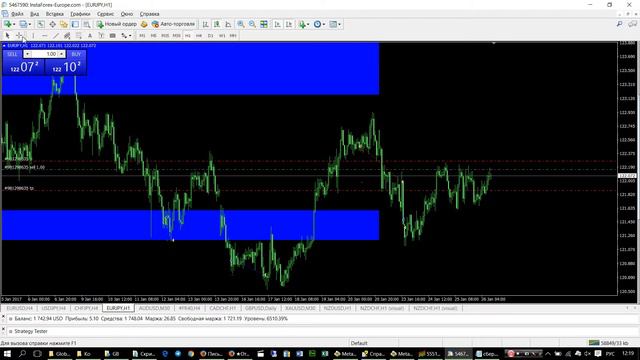Screen dimensions: 640x360
Task: Switch to the GBPUSD,Daily chart tab
Action: tap(260, 308)
